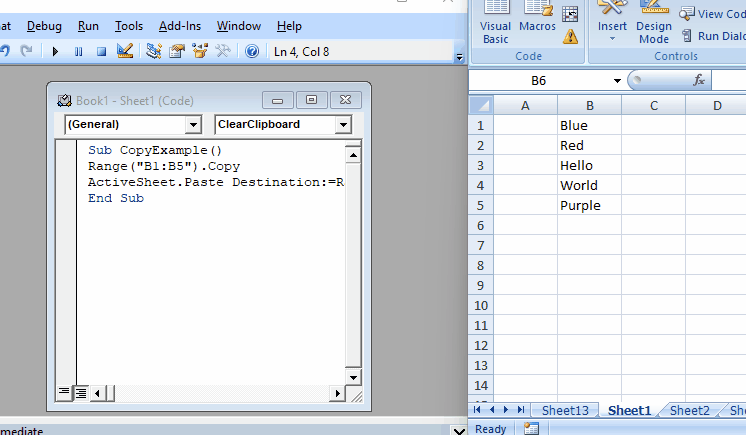Click the VBA Help question mark icon

tap(252, 51)
